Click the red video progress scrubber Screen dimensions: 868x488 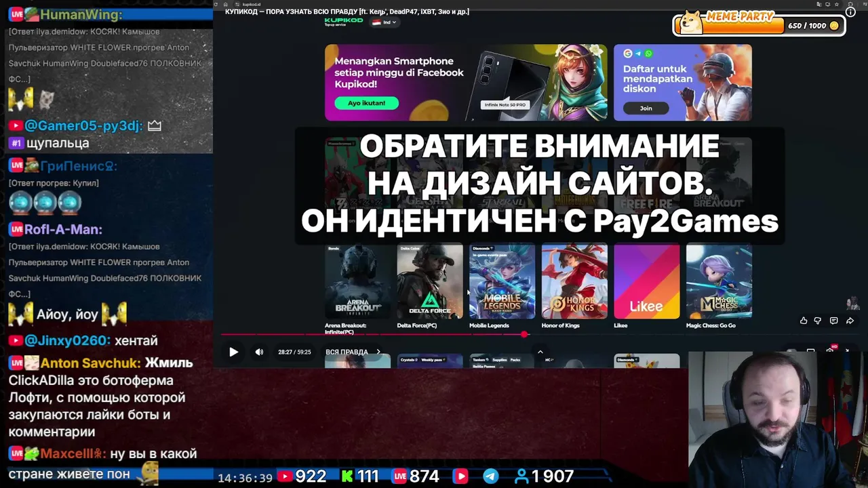pyautogui.click(x=524, y=334)
